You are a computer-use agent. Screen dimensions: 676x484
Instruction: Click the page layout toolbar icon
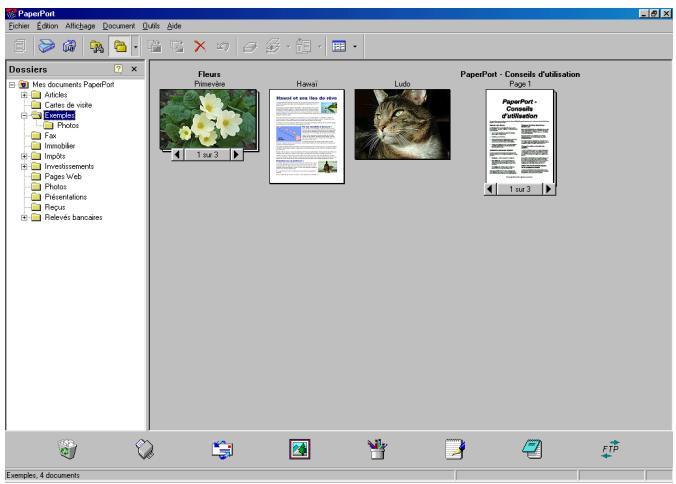coord(303,46)
